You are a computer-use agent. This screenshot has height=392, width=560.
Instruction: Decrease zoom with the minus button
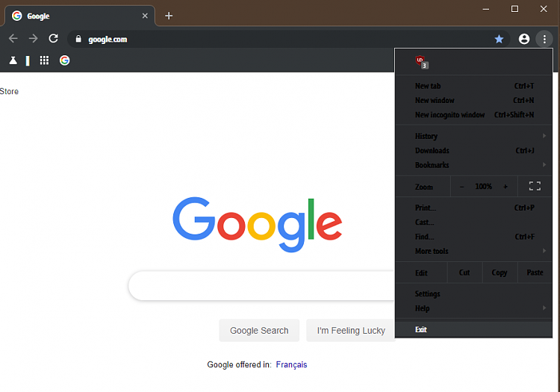pos(461,187)
